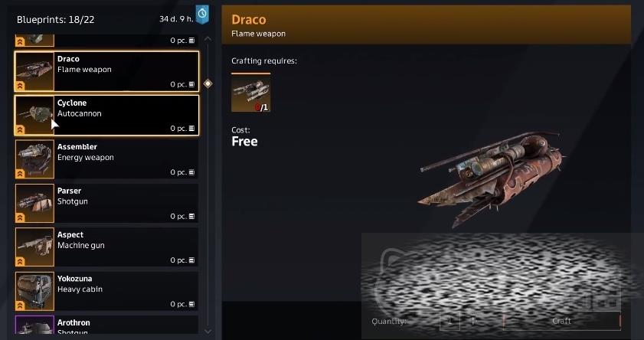Click storage icon next to Draco's 0 pc.
Image resolution: width=644 pixels, height=340 pixels.
[191, 84]
